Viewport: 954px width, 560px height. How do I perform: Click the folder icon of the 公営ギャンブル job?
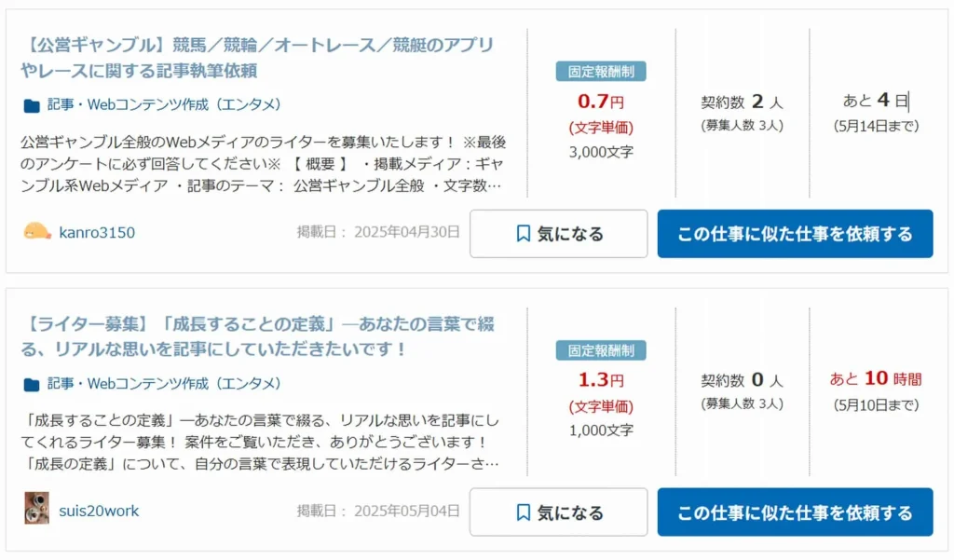tap(32, 106)
